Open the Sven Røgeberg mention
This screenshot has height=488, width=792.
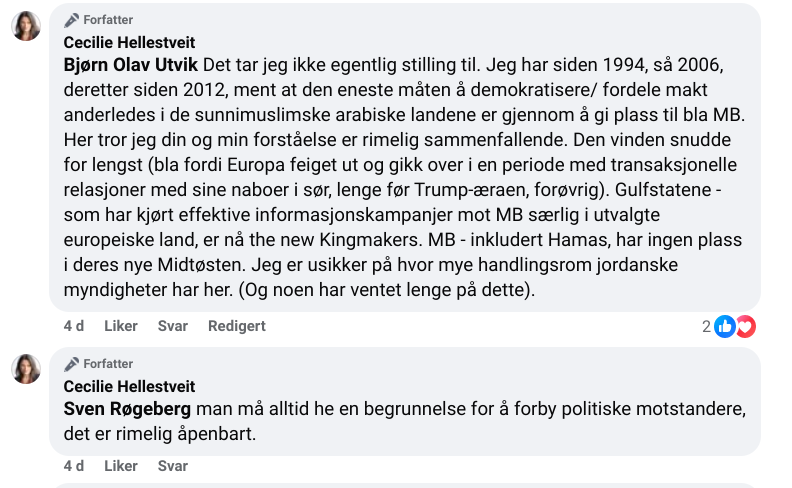pos(127,409)
